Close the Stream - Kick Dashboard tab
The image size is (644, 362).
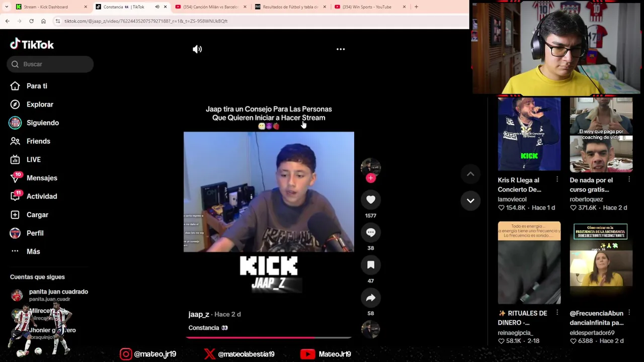click(86, 7)
